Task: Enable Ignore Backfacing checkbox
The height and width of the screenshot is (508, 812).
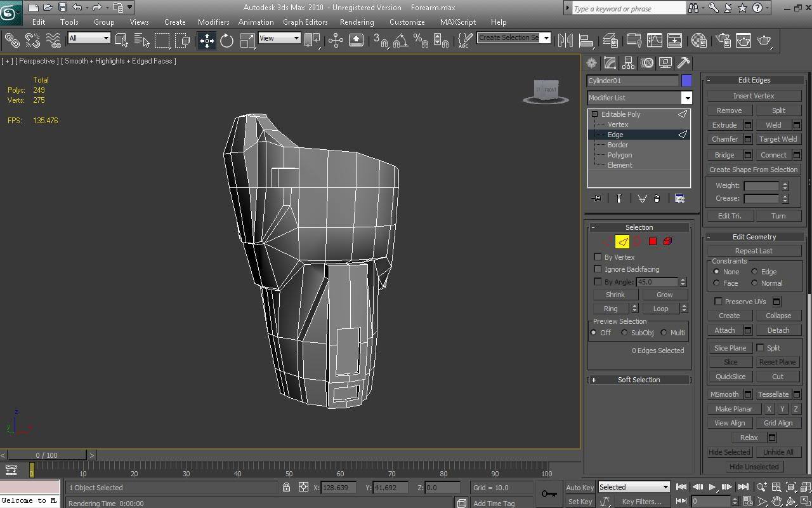Action: pos(598,269)
